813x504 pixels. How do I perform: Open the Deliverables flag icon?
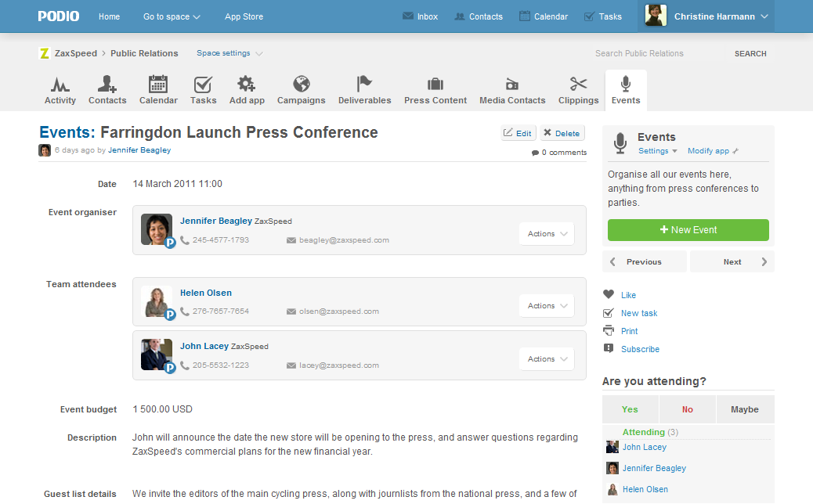pos(364,85)
